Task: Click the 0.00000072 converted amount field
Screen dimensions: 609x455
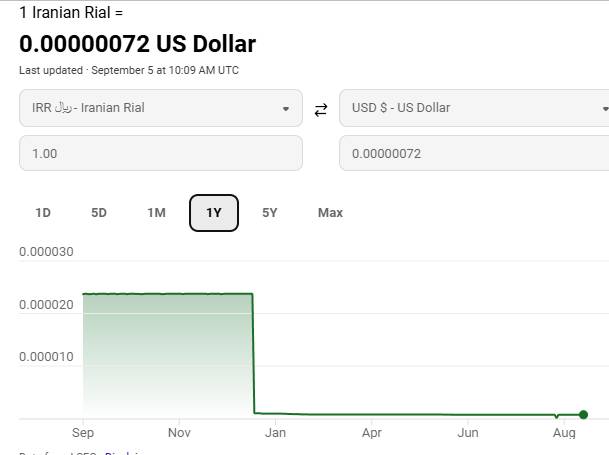Action: coord(474,153)
